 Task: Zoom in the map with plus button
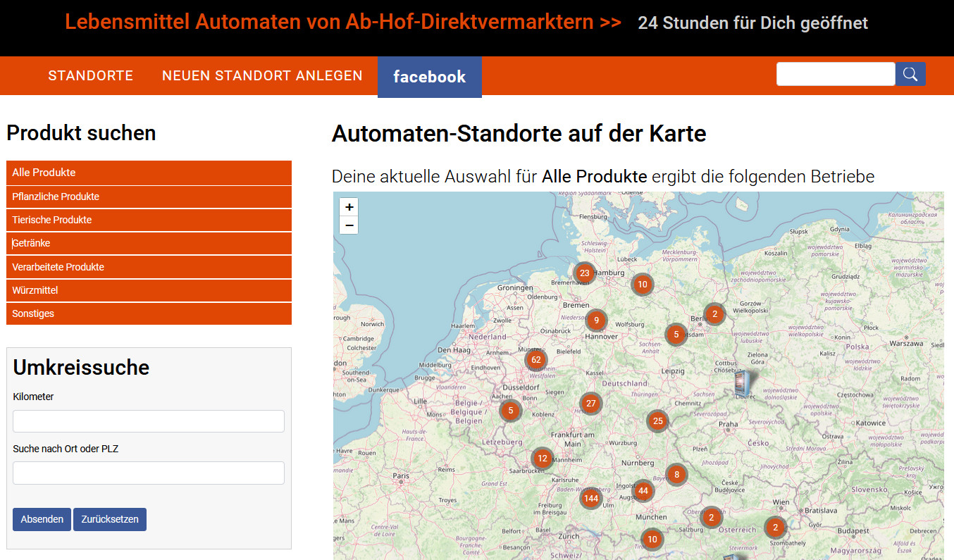tap(349, 207)
